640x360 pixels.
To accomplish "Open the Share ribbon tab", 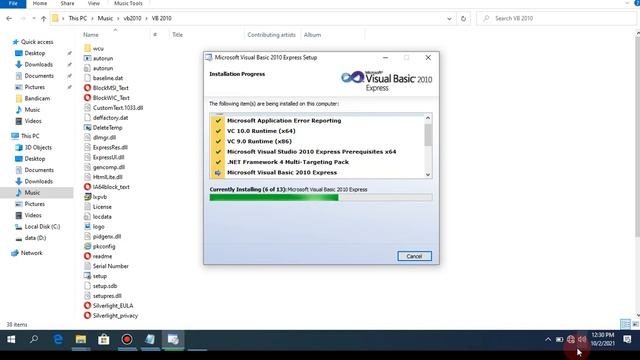I will (x=67, y=3).
